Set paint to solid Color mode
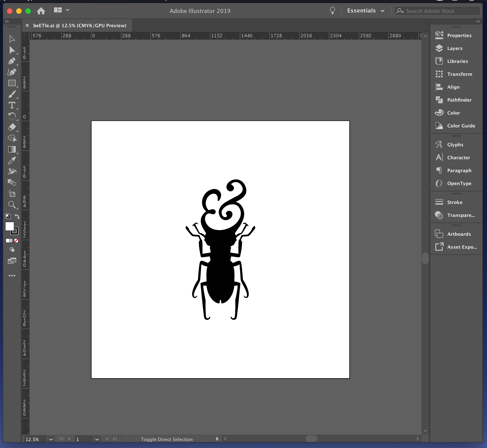487x448 pixels. tap(8, 241)
